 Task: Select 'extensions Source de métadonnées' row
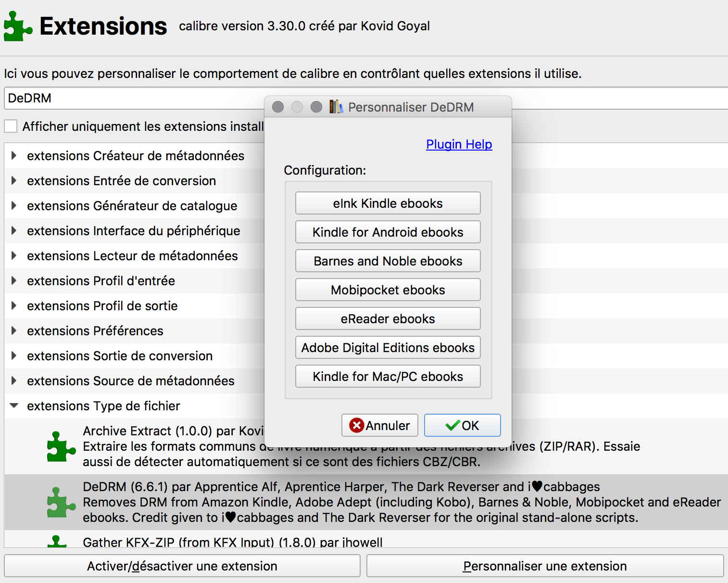coord(135,380)
